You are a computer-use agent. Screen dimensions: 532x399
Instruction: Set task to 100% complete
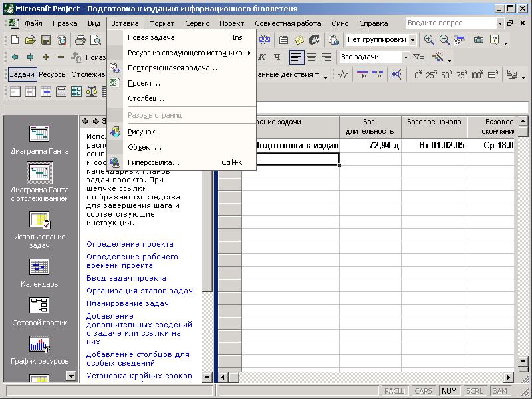pos(477,74)
